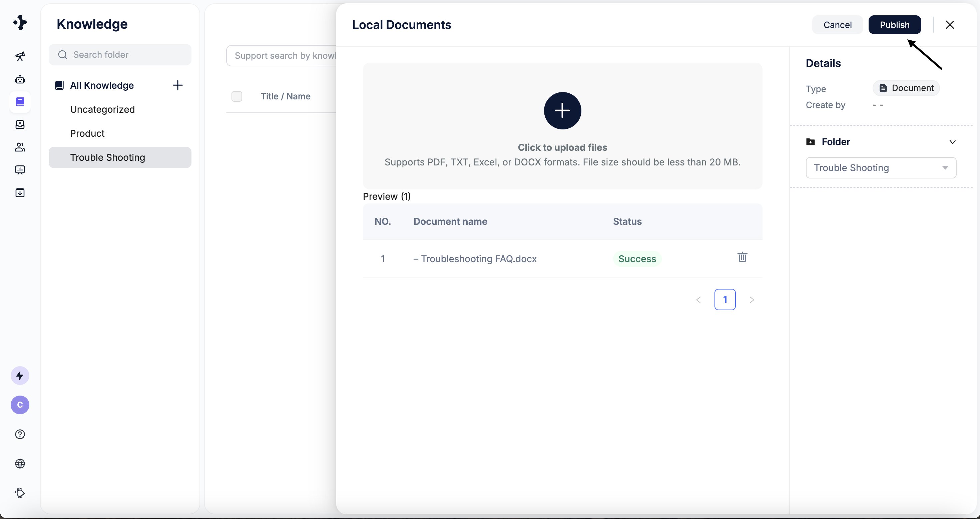Select the purple Knowledge book sidebar icon

pos(20,102)
